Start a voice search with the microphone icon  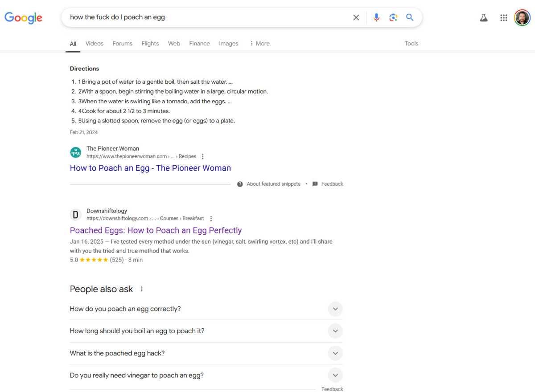[376, 17]
